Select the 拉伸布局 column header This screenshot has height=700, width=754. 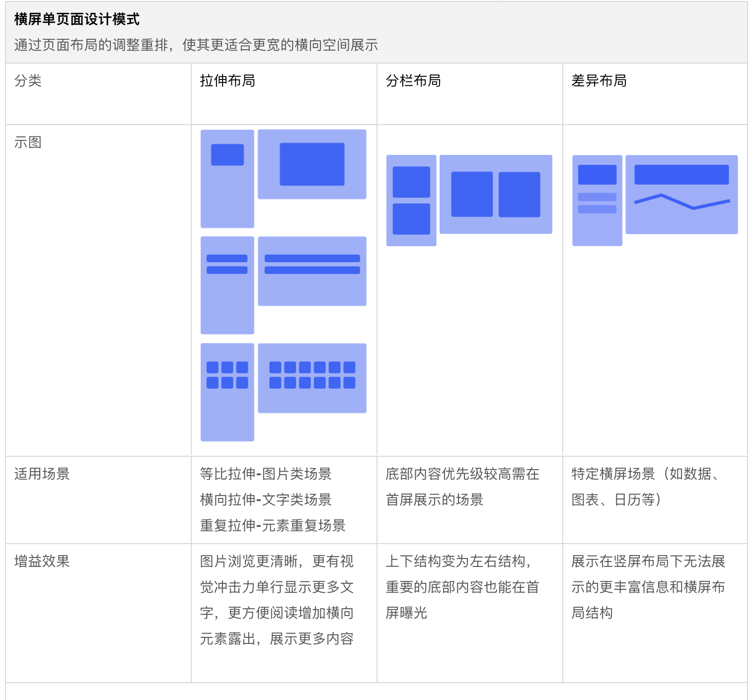coord(284,94)
